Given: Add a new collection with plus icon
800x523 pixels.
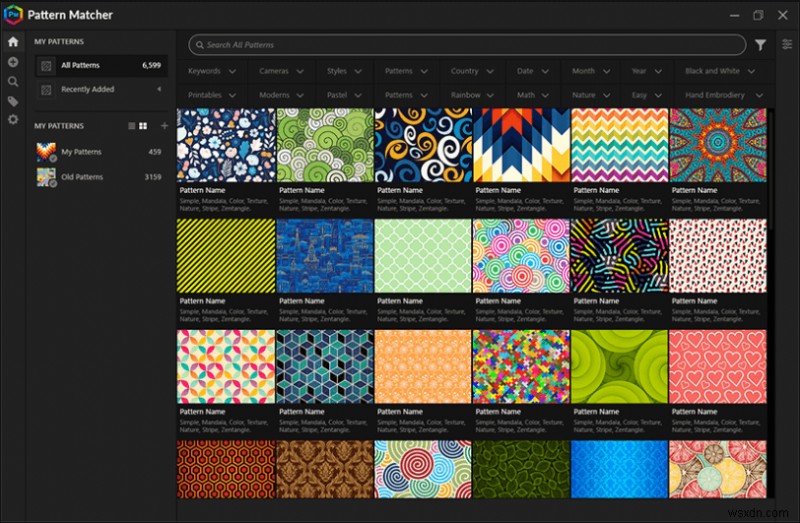Looking at the screenshot, I should [x=164, y=126].
